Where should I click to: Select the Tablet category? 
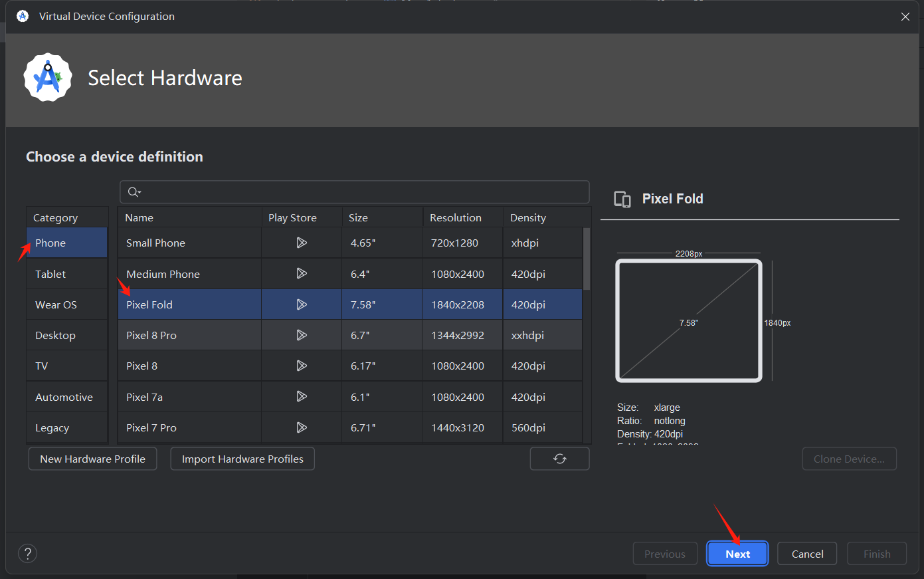click(67, 274)
